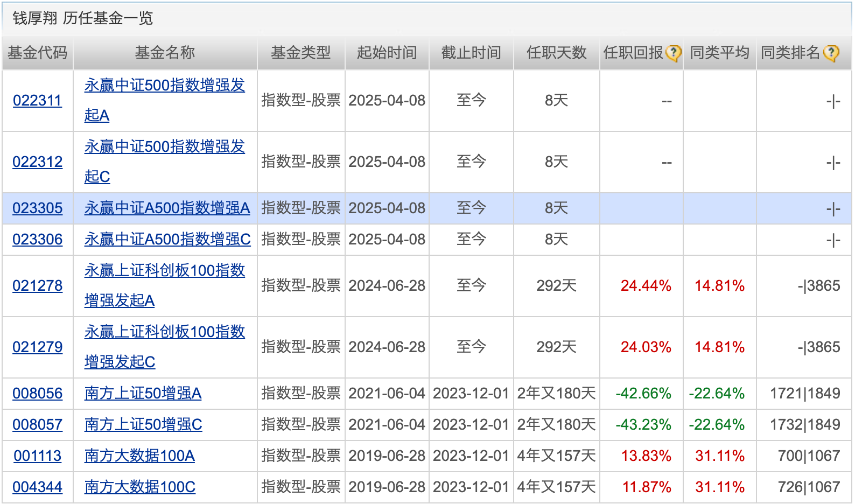Select 14.81% average in 021279 row

pyautogui.click(x=719, y=347)
